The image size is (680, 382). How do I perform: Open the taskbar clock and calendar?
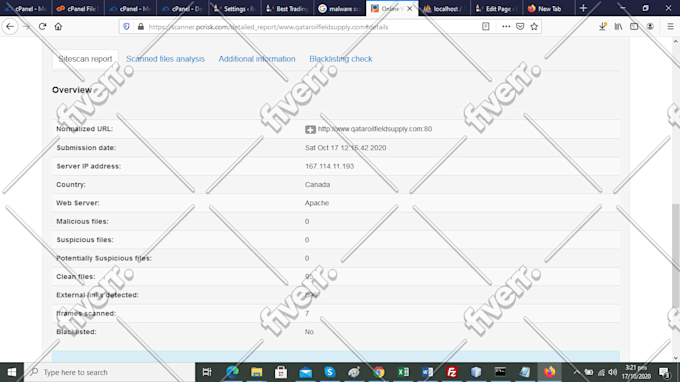click(x=636, y=372)
